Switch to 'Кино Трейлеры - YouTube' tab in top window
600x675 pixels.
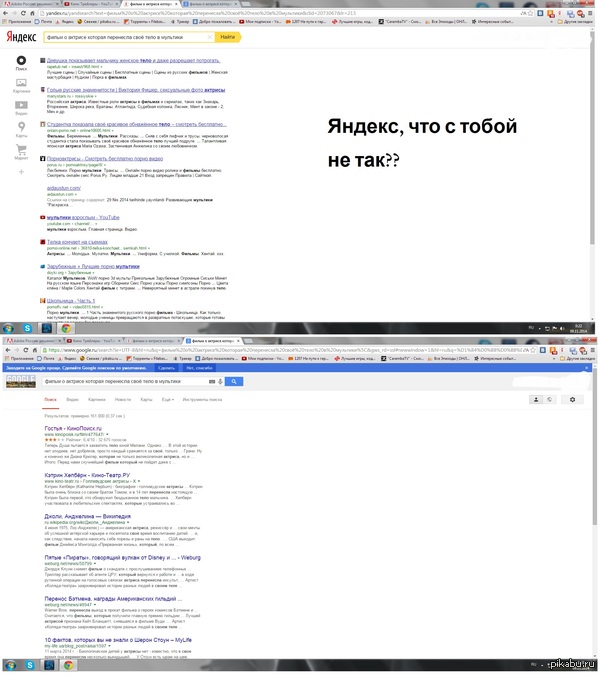tap(91, 4)
